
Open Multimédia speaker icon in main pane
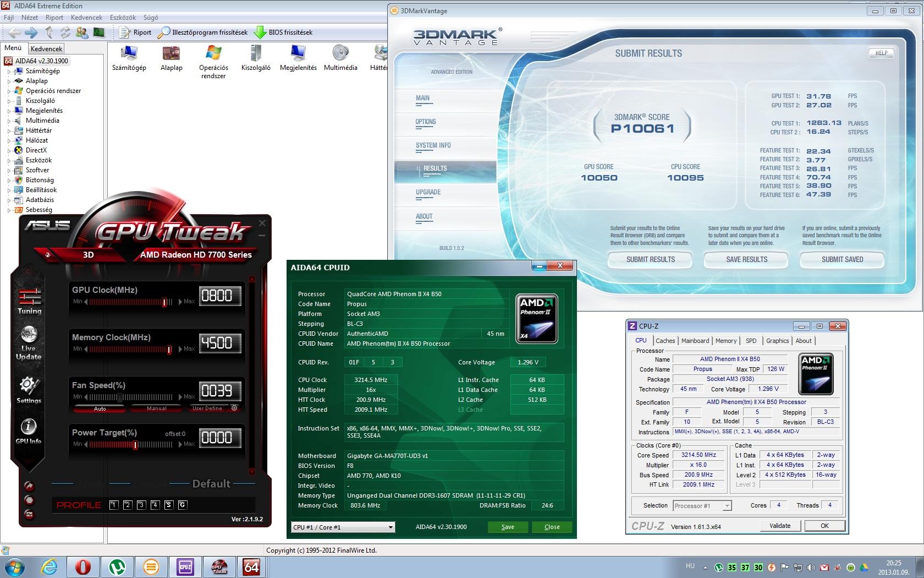340,58
